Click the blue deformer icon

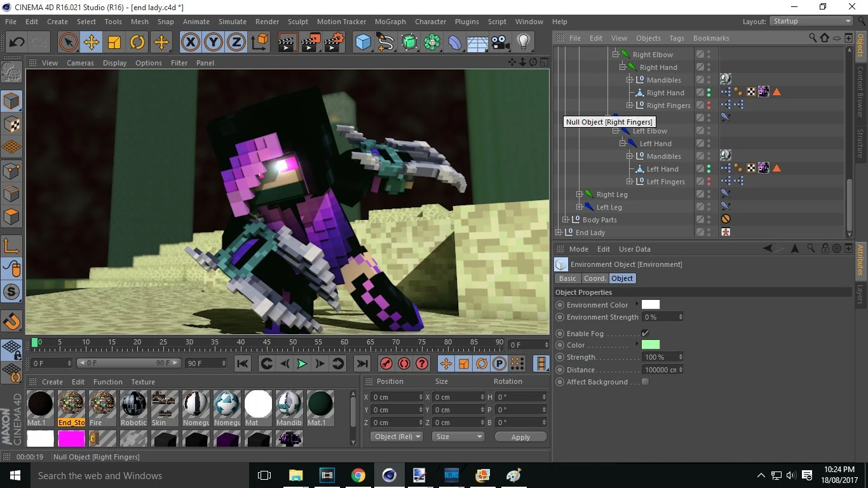(456, 43)
